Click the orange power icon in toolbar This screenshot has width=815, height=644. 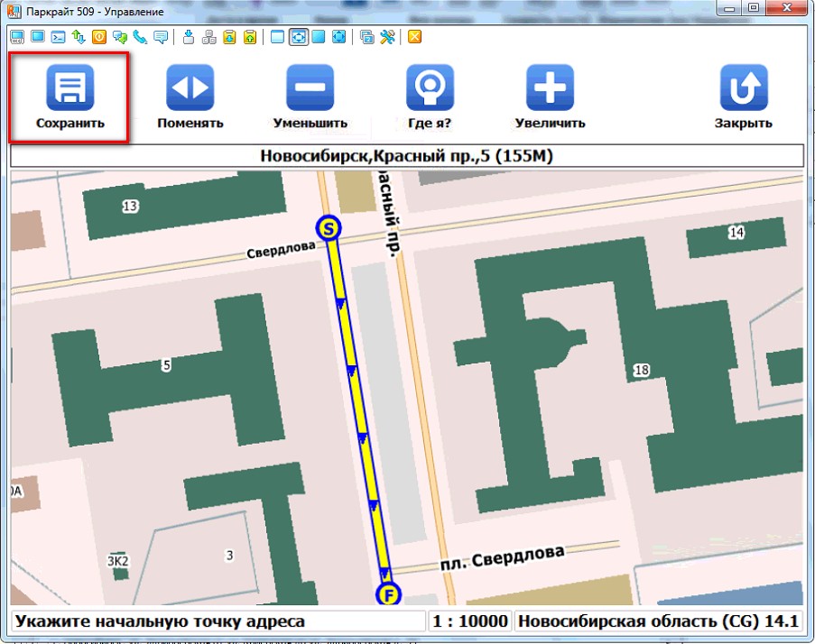pos(98,37)
